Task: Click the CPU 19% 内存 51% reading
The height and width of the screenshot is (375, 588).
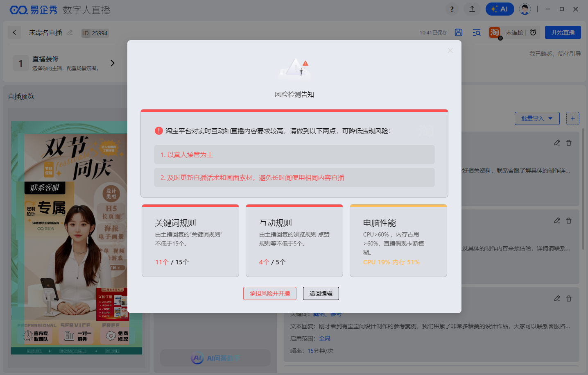Action: point(391,262)
